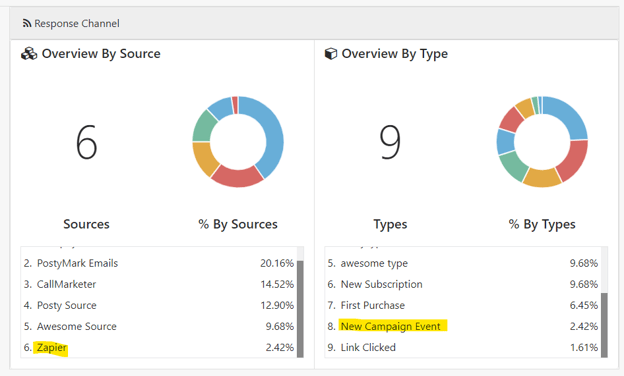This screenshot has height=376, width=624.
Task: Select the red bottom segment in Sources donut
Action: [237, 177]
